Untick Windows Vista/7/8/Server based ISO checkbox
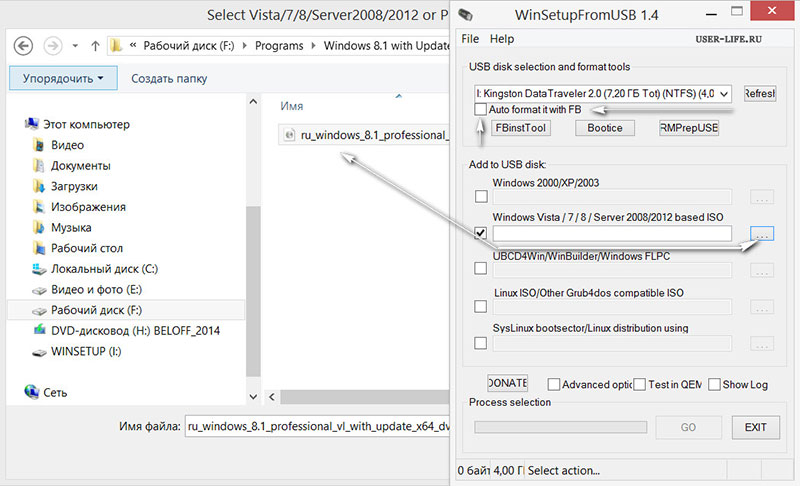The width and height of the screenshot is (800, 486). (481, 233)
